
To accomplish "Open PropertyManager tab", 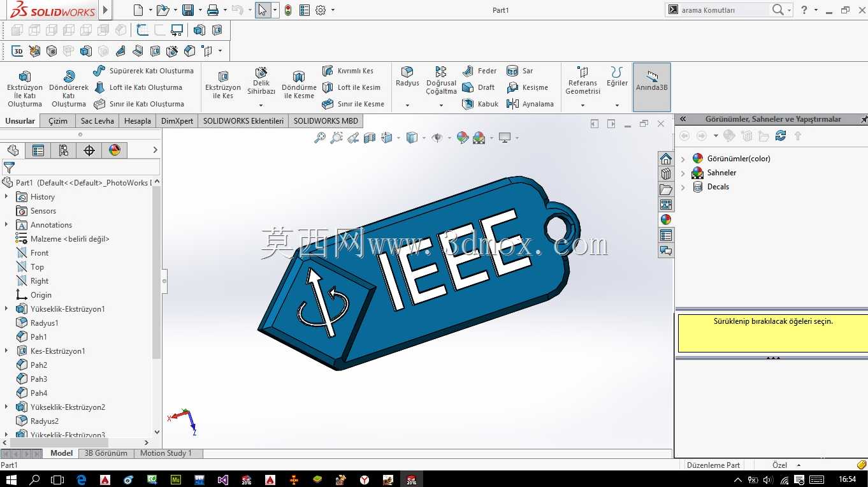I will (x=38, y=150).
